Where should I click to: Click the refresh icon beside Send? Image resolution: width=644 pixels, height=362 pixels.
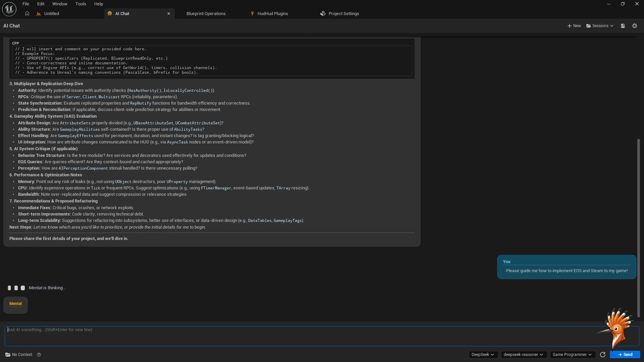pyautogui.click(x=603, y=354)
